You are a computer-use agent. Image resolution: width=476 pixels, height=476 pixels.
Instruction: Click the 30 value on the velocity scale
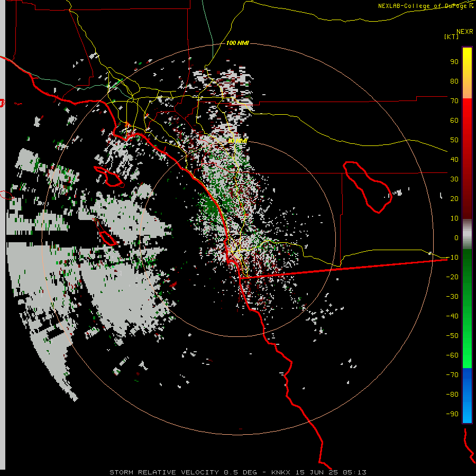[x=454, y=179]
